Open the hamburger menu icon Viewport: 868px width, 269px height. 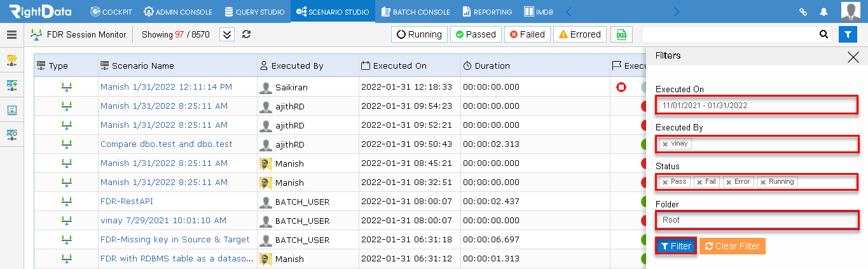pos(11,34)
